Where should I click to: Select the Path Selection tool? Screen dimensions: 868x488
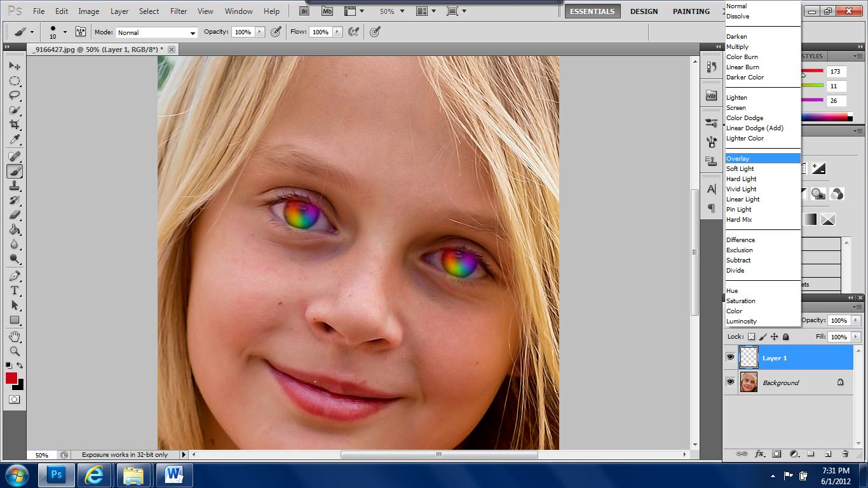15,306
